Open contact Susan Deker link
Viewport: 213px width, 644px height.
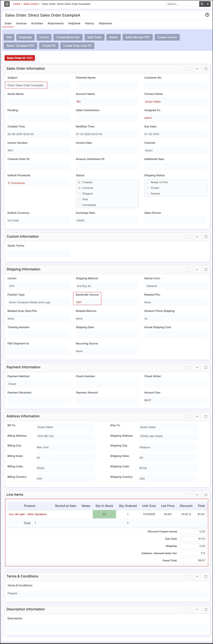point(153,102)
